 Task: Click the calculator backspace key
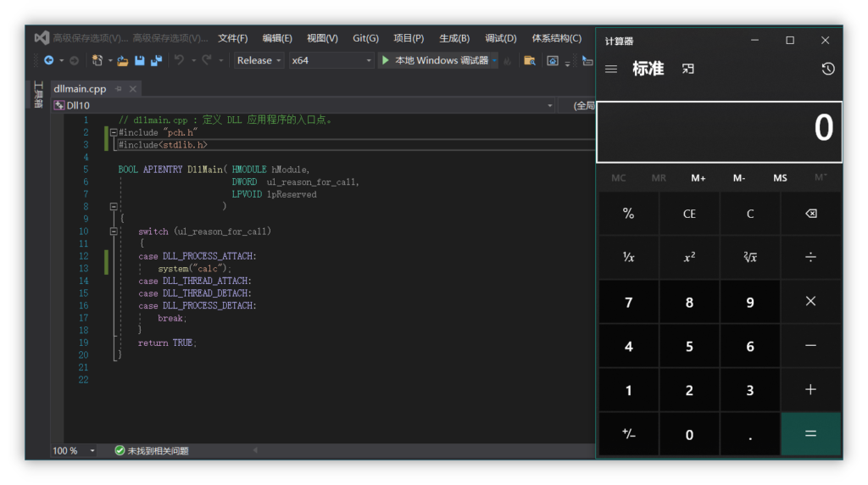click(x=811, y=214)
